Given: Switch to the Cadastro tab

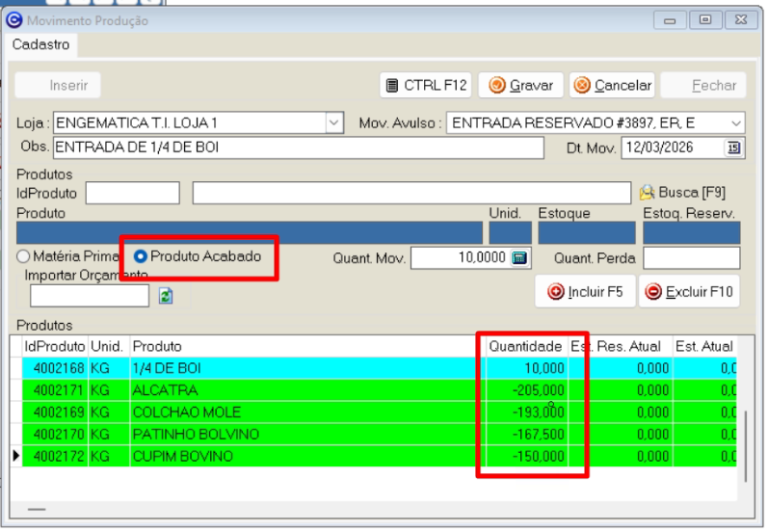Looking at the screenshot, I should tap(40, 44).
